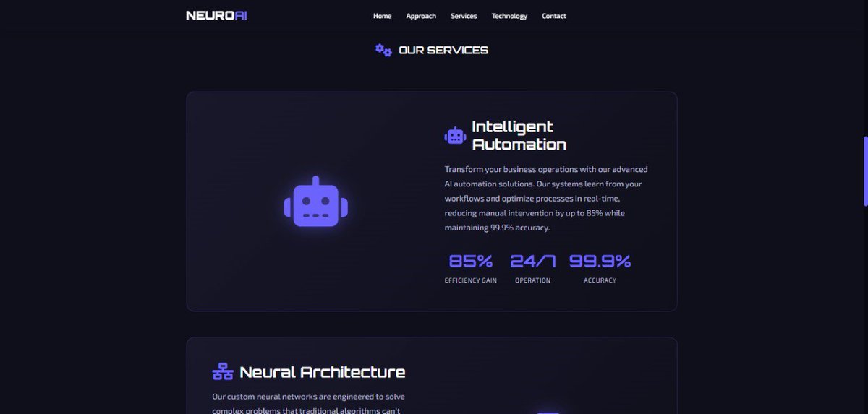This screenshot has height=414, width=868.
Task: Click the Intelligent Automation description paragraph
Action: 546,199
